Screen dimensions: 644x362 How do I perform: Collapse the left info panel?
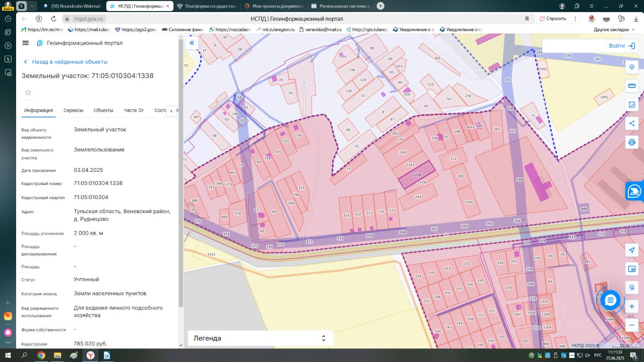click(192, 43)
